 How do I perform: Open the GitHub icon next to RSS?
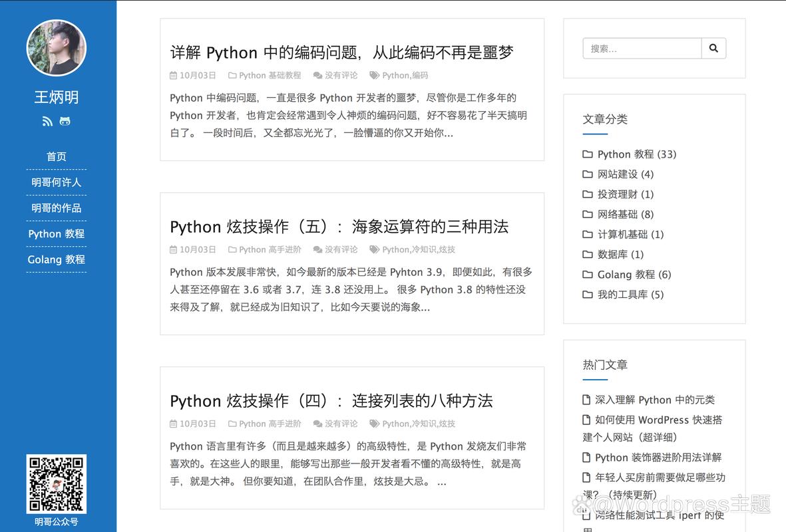65,121
